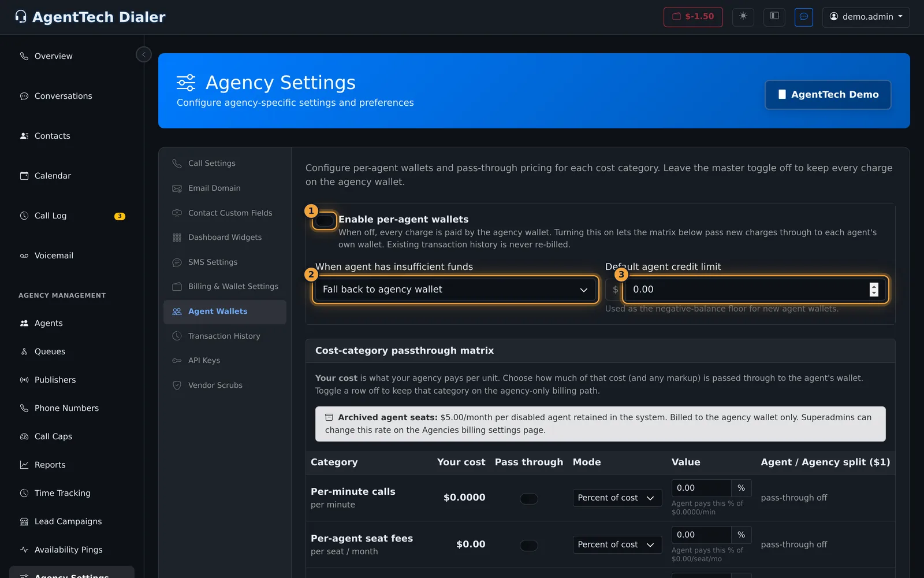Open the Contact Custom Fields tab
The height and width of the screenshot is (578, 924).
(x=225, y=213)
